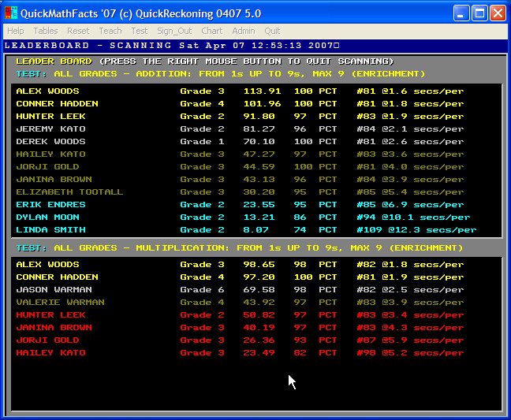Click the QuickMathFacts app icon in title bar
Image resolution: width=511 pixels, height=420 pixels.
(x=12, y=13)
